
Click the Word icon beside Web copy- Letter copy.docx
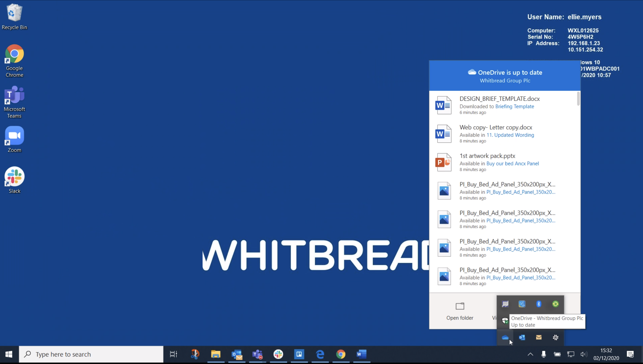click(443, 134)
